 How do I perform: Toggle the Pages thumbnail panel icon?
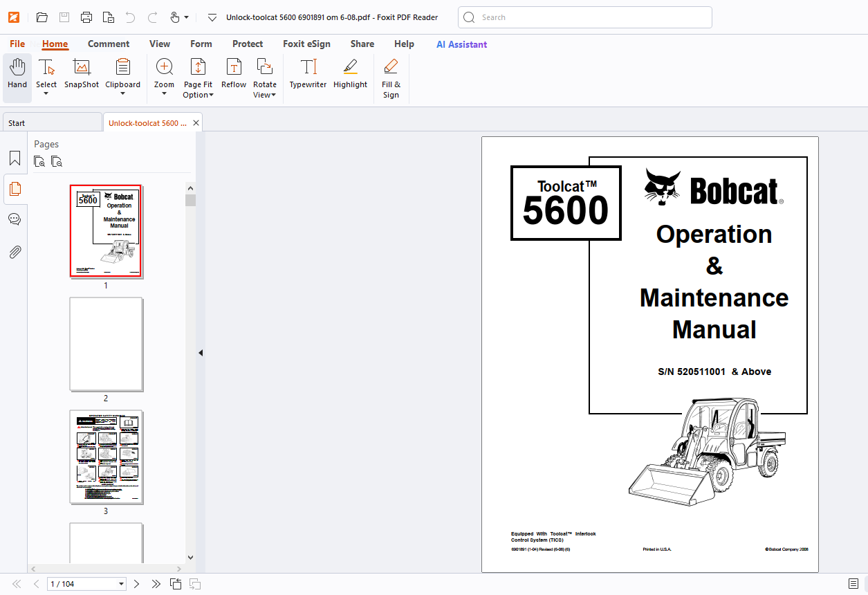pos(15,189)
